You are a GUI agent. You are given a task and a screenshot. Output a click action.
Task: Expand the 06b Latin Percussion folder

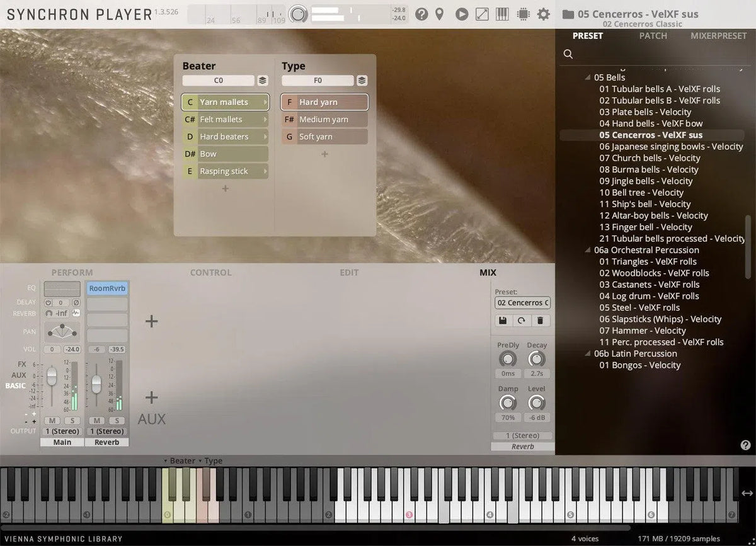coord(587,353)
